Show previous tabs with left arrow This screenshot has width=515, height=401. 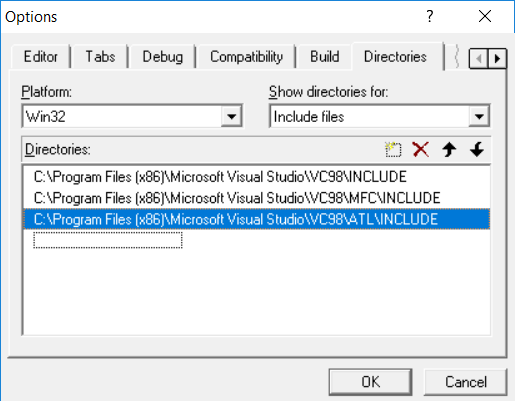click(479, 59)
